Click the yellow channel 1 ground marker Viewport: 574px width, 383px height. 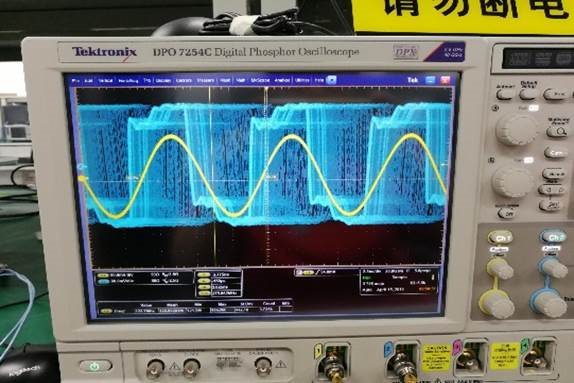click(x=82, y=179)
